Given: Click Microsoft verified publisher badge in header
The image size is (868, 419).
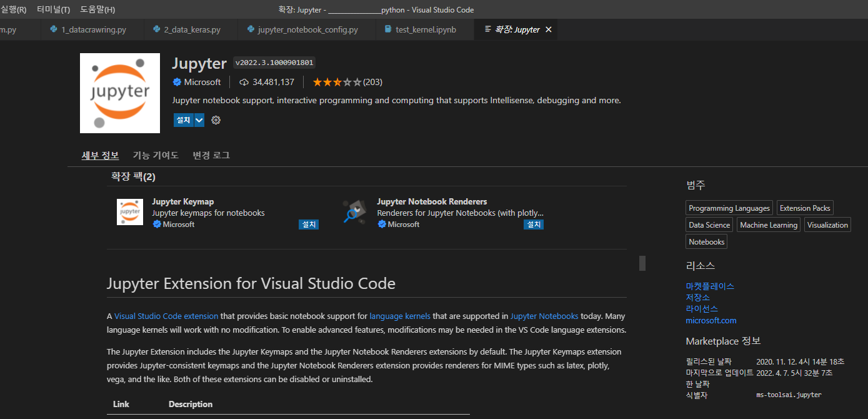Looking at the screenshot, I should pyautogui.click(x=177, y=82).
